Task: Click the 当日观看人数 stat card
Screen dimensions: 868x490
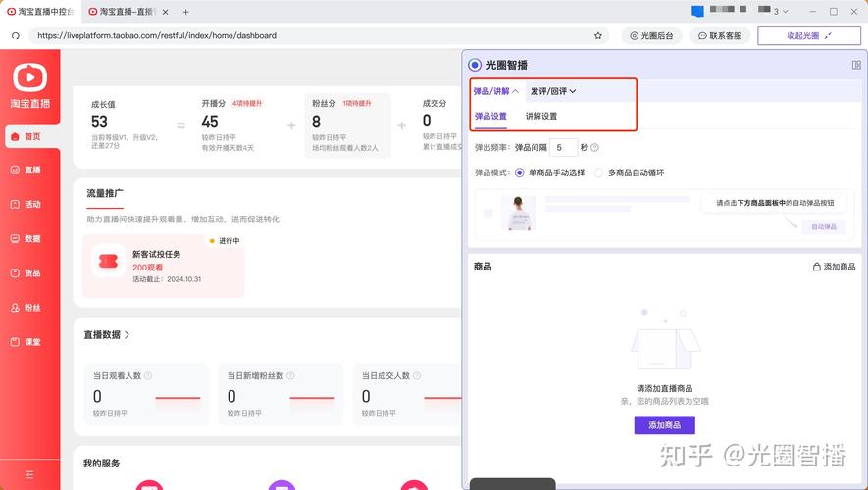Action: pyautogui.click(x=146, y=394)
